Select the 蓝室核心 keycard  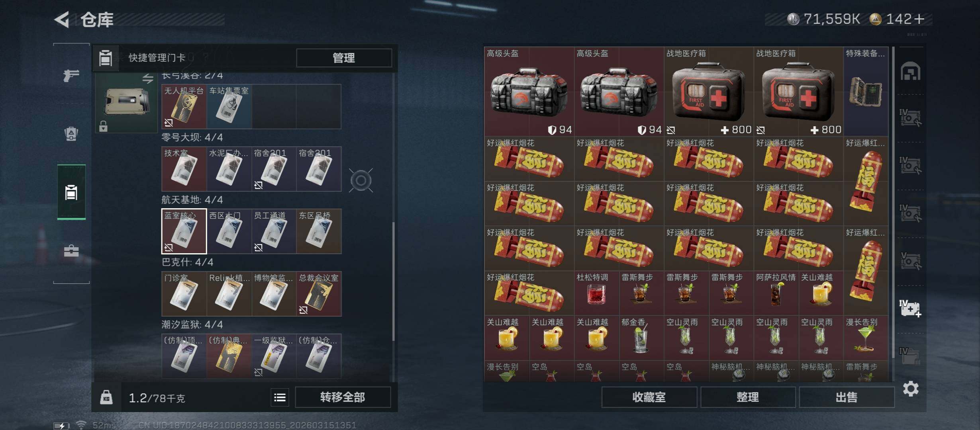tap(184, 231)
